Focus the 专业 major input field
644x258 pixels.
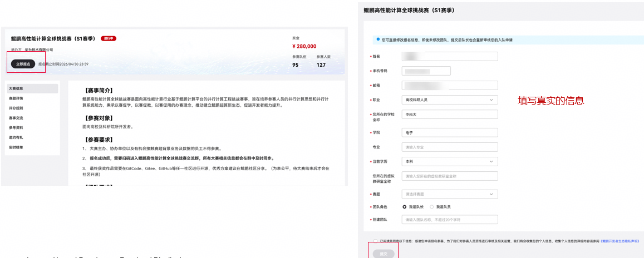point(450,147)
